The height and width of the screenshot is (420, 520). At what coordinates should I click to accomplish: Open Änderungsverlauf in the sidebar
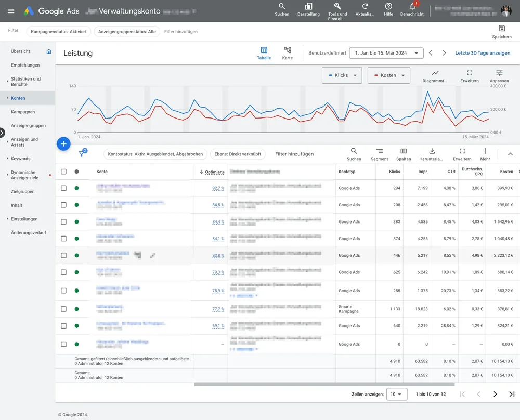(x=29, y=233)
